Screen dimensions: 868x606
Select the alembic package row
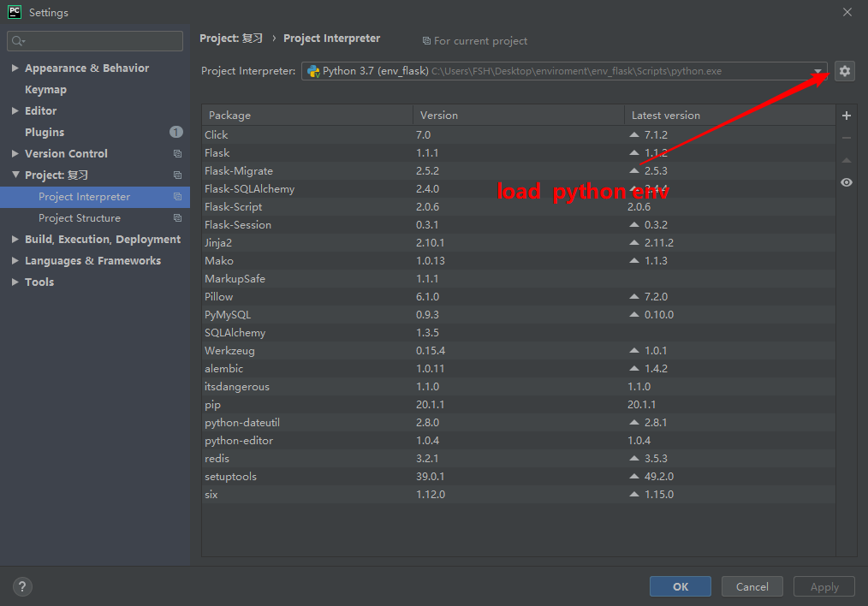(518, 369)
